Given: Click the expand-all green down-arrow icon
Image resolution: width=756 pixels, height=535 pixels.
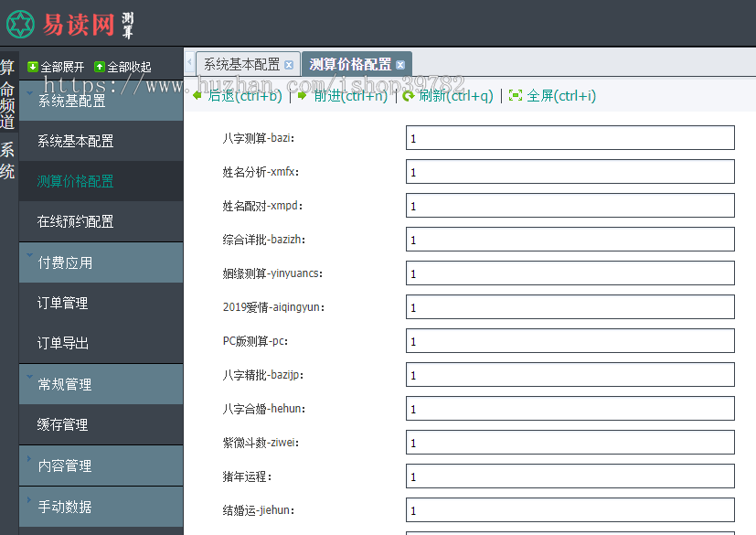Looking at the screenshot, I should [33, 67].
